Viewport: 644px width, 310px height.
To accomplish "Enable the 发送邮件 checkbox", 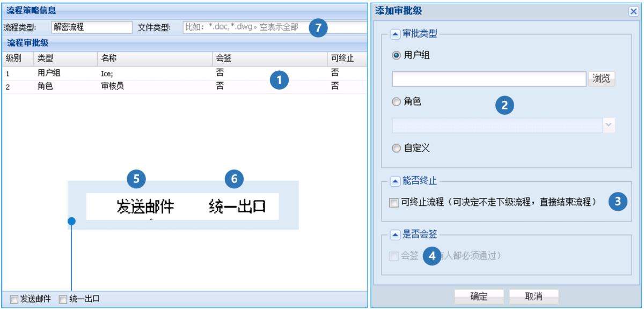I will coord(13,299).
